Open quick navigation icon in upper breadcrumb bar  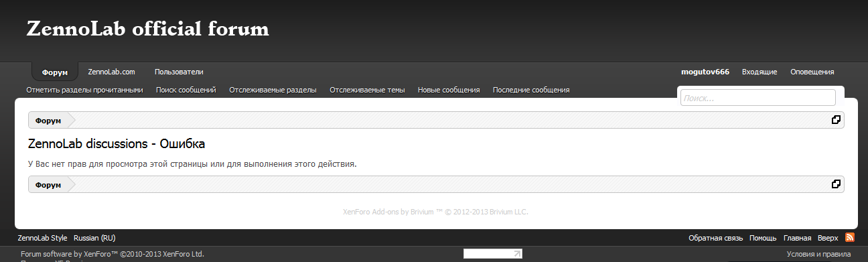coord(836,120)
